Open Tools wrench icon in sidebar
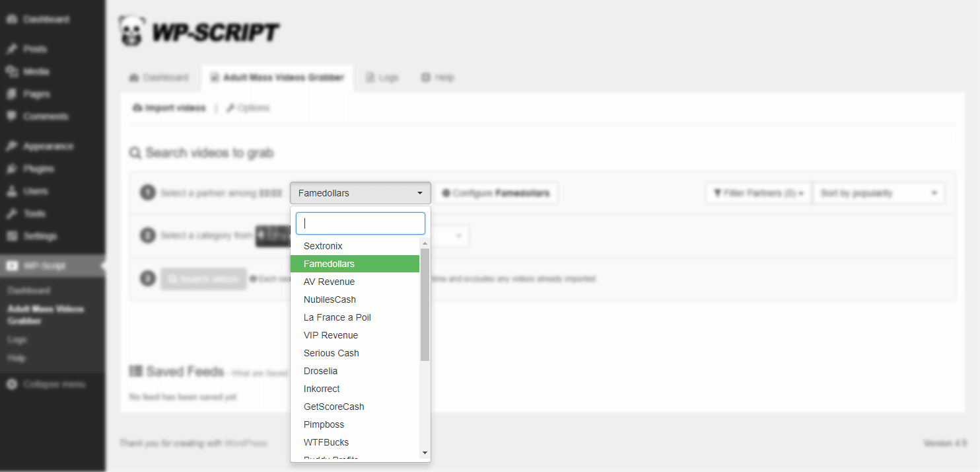The image size is (980, 472). click(x=11, y=214)
